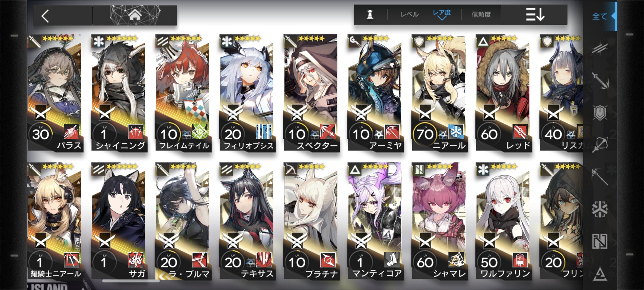The image size is (644, 290).
Task: Go back with the left arrow icon
Action: (45, 16)
